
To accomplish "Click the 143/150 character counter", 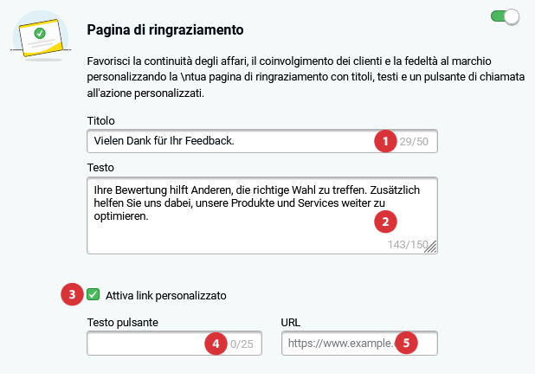I will click(x=408, y=245).
